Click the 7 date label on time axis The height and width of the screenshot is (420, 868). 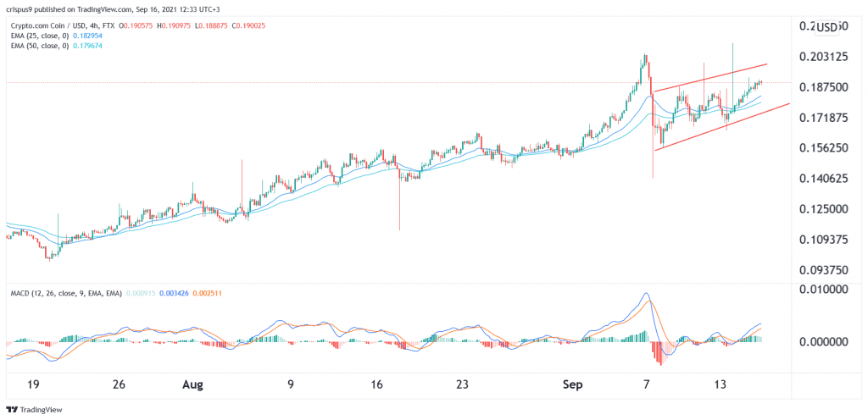pos(645,385)
